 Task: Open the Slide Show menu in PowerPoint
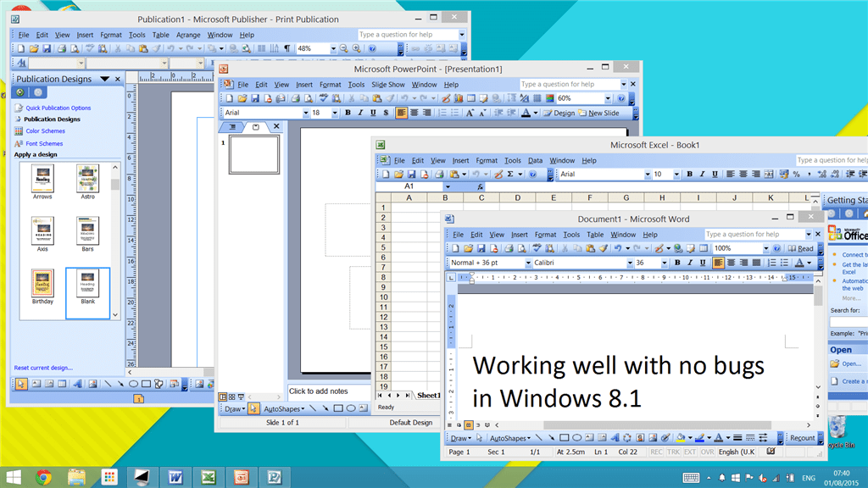pyautogui.click(x=388, y=85)
